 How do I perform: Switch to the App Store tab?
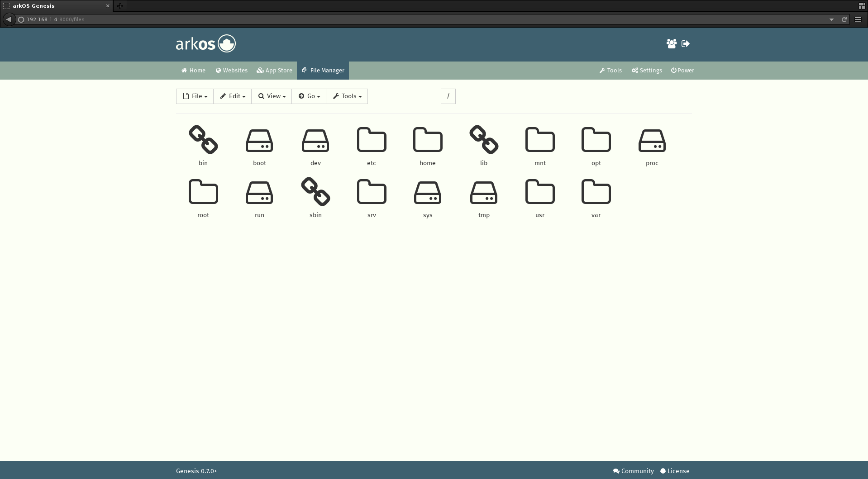(274, 71)
